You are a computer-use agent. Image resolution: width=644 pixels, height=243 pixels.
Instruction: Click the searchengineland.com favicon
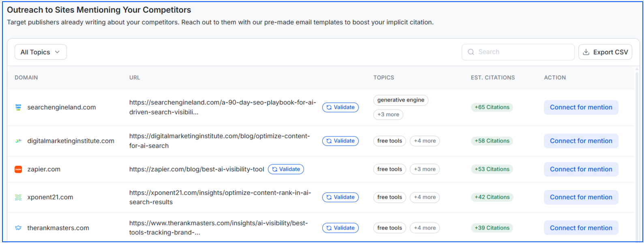(18, 107)
